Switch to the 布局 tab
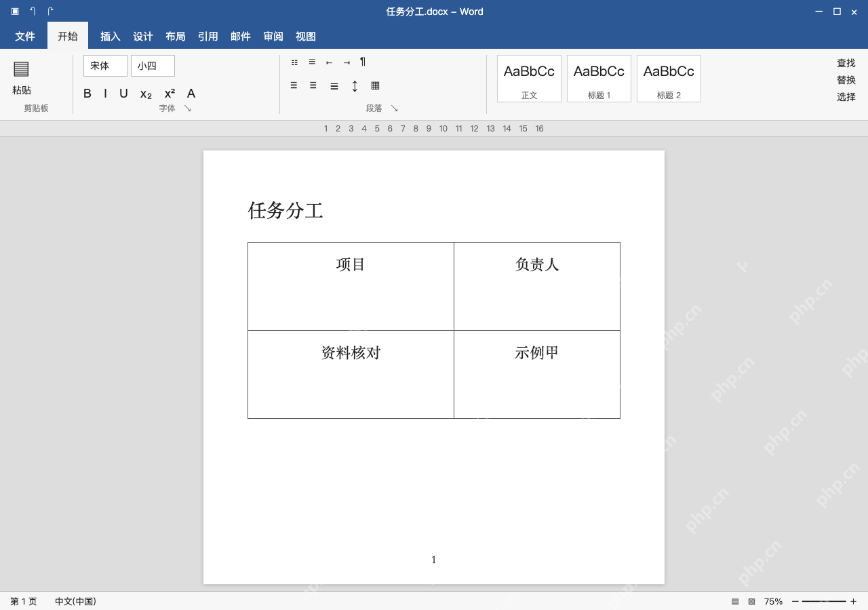 [176, 37]
